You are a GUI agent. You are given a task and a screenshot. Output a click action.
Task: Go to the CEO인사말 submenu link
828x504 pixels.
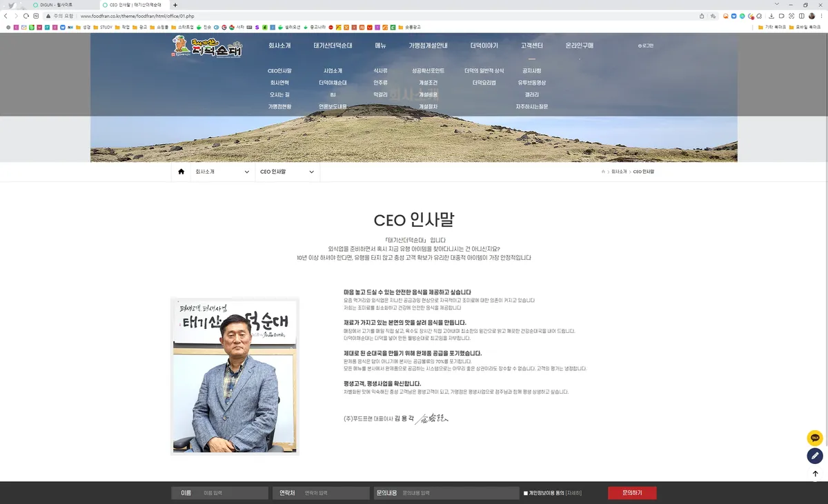tap(279, 70)
